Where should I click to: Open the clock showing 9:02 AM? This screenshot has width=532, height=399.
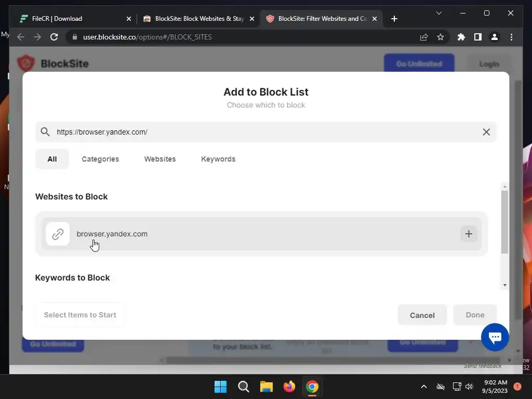click(495, 387)
